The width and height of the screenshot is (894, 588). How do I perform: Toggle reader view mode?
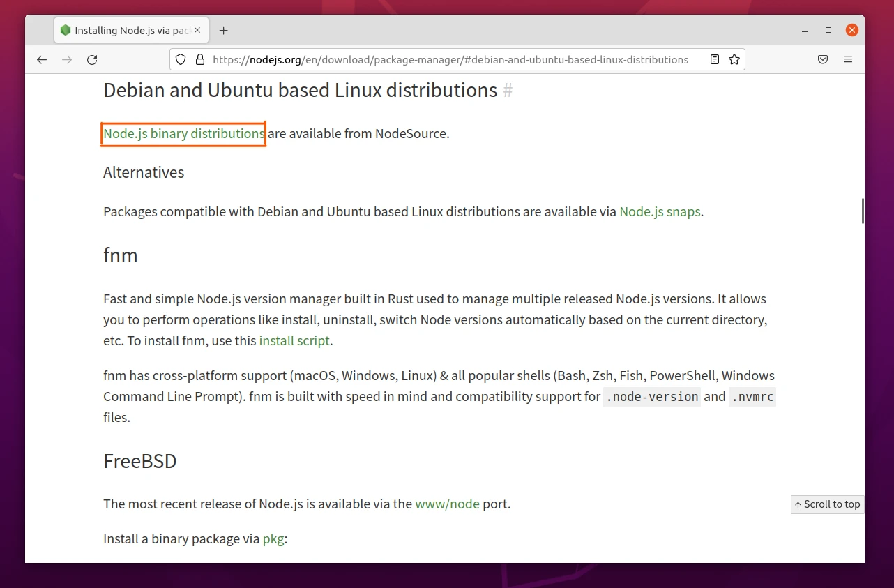tap(714, 59)
